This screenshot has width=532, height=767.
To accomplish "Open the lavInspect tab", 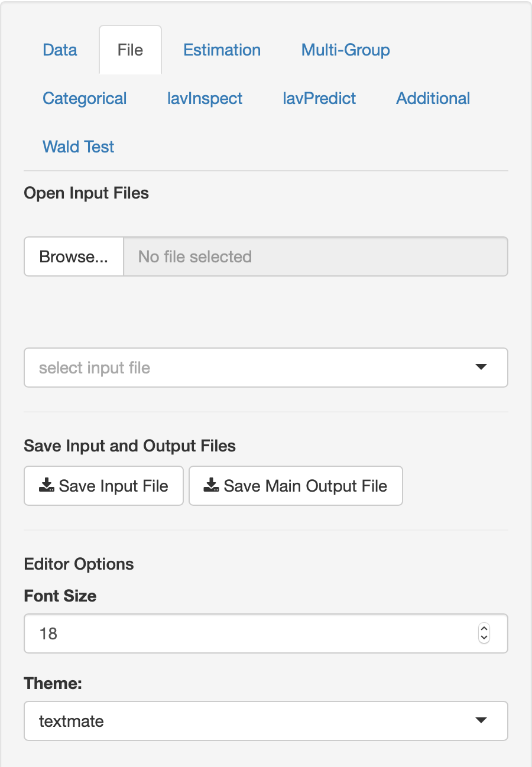I will (x=205, y=98).
